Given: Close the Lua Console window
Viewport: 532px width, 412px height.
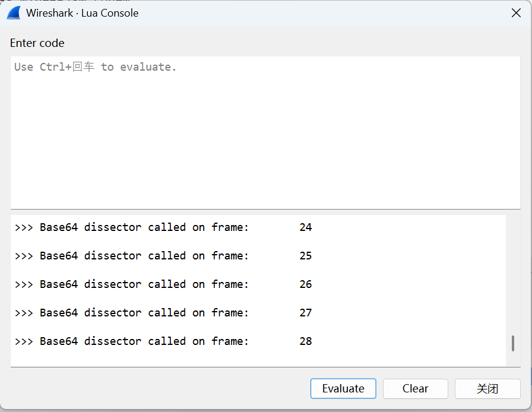Looking at the screenshot, I should pyautogui.click(x=516, y=13).
